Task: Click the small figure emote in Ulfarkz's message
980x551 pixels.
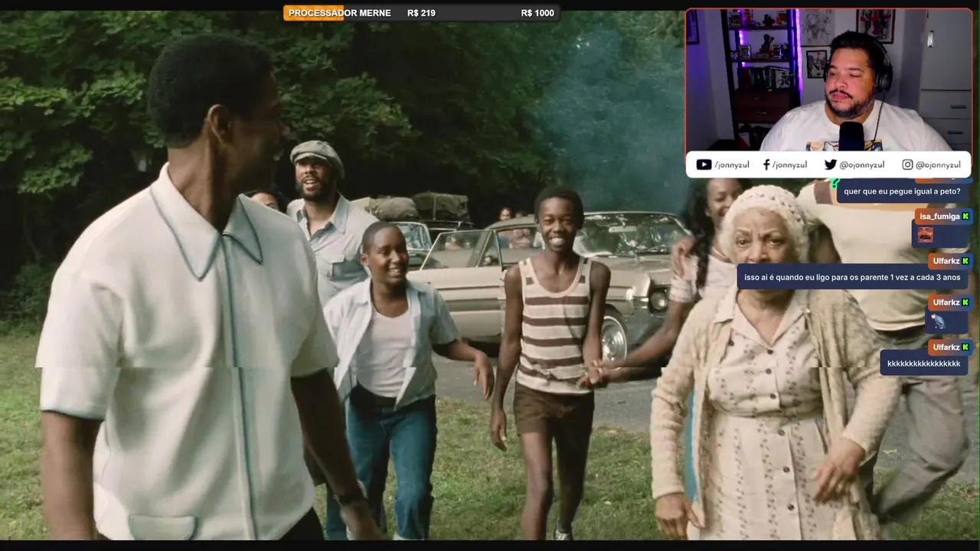Action: (x=938, y=321)
